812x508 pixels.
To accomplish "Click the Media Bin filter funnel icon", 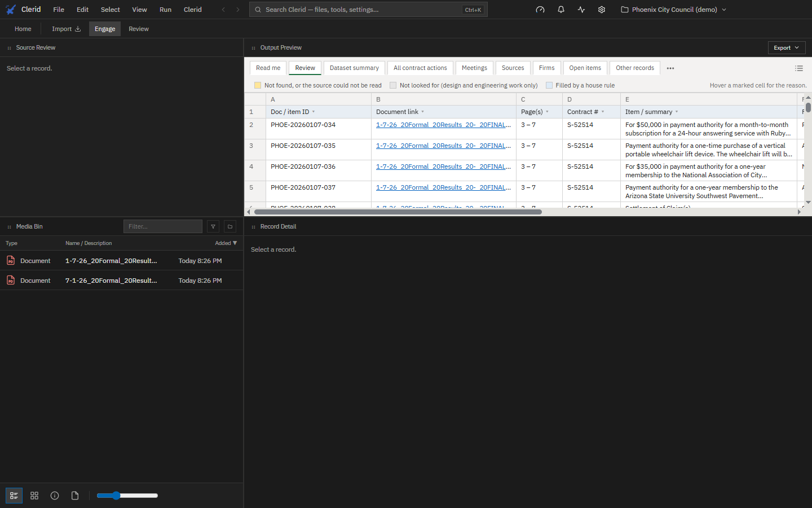I will 213,226.
